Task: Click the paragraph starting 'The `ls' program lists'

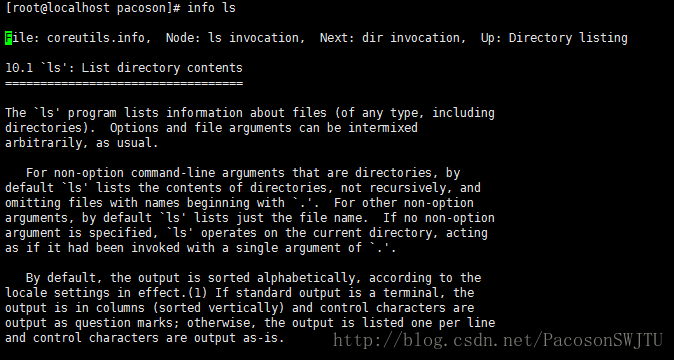Action: tap(250, 128)
